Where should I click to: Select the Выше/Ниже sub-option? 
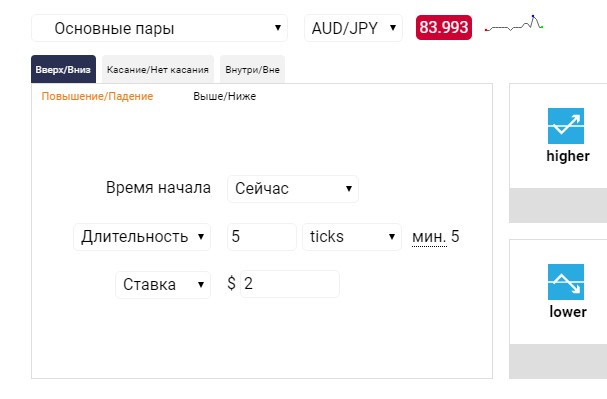tap(225, 96)
